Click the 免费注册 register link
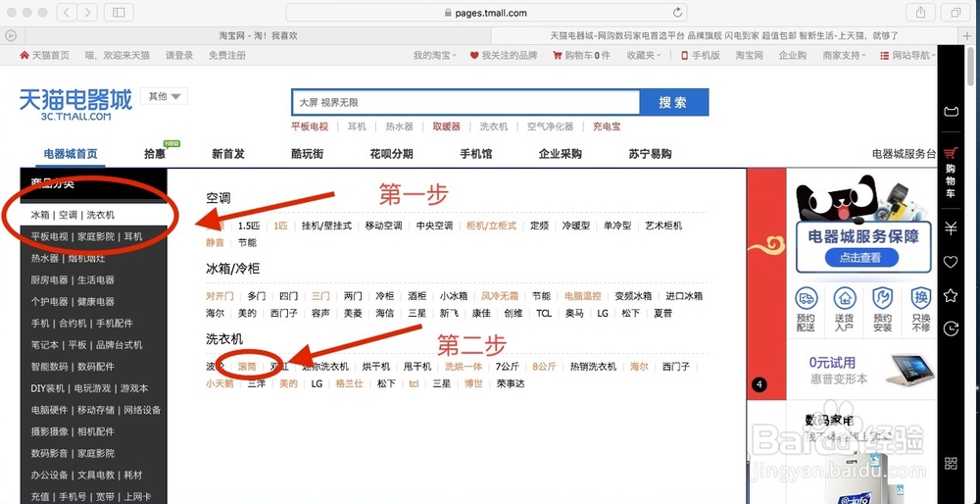 tap(227, 55)
